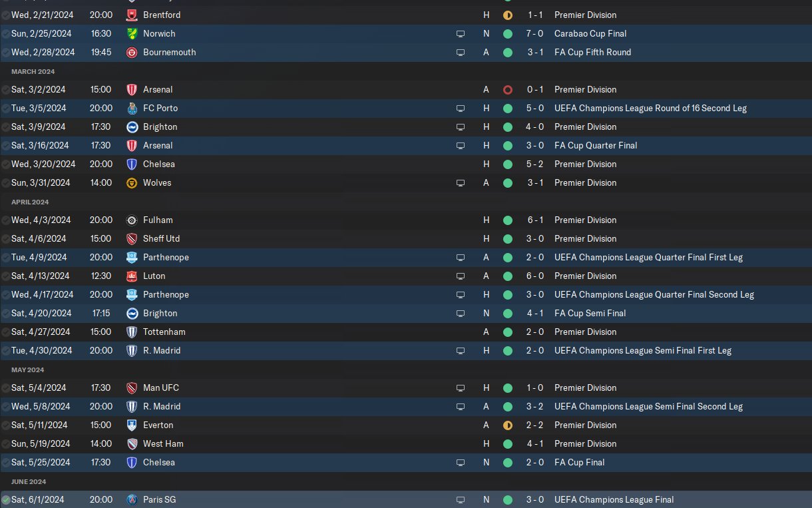Open R. Madrid in the 5/8/2024 fixture
The width and height of the screenshot is (812, 508).
pyautogui.click(x=162, y=406)
